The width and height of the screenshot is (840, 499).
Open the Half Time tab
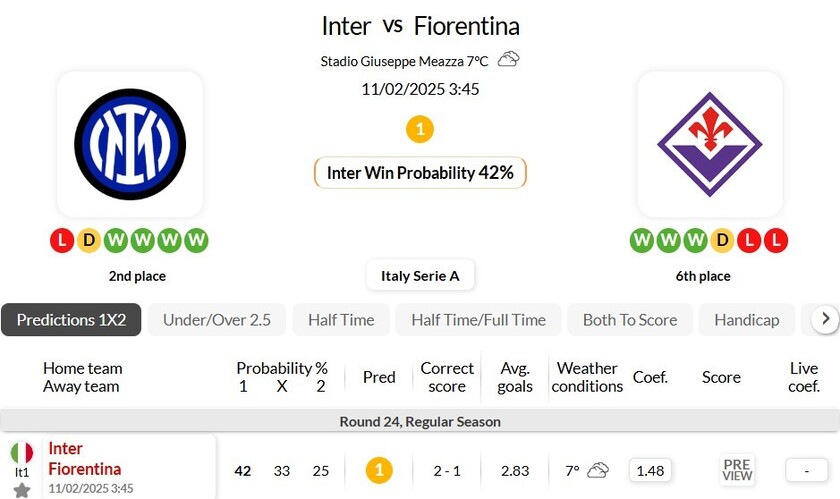[341, 320]
